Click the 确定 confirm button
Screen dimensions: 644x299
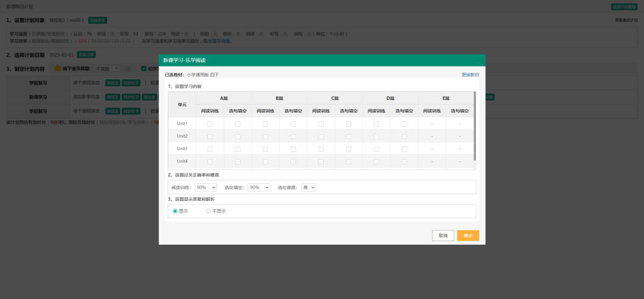click(468, 236)
